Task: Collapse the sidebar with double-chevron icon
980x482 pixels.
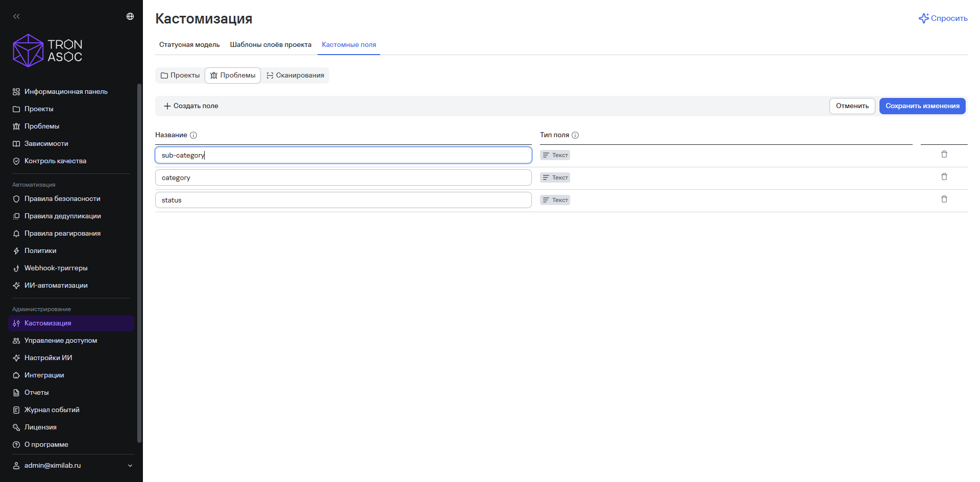Action: (16, 16)
